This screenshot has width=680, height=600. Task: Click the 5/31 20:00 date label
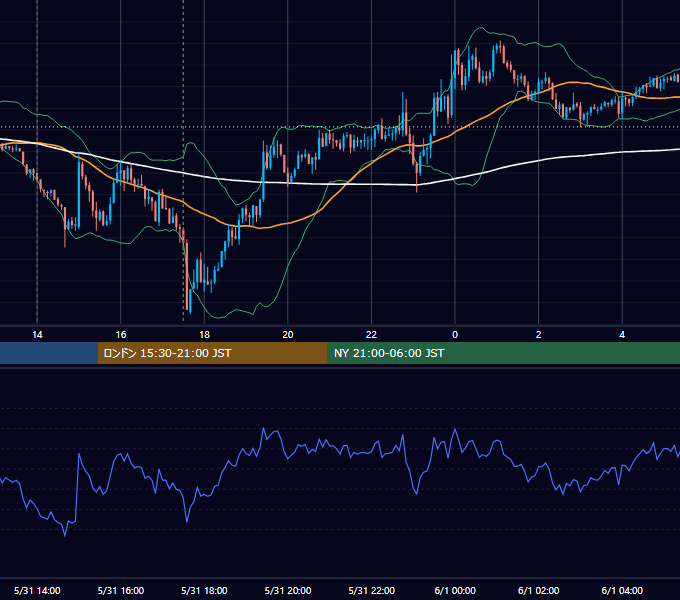[x=288, y=590]
